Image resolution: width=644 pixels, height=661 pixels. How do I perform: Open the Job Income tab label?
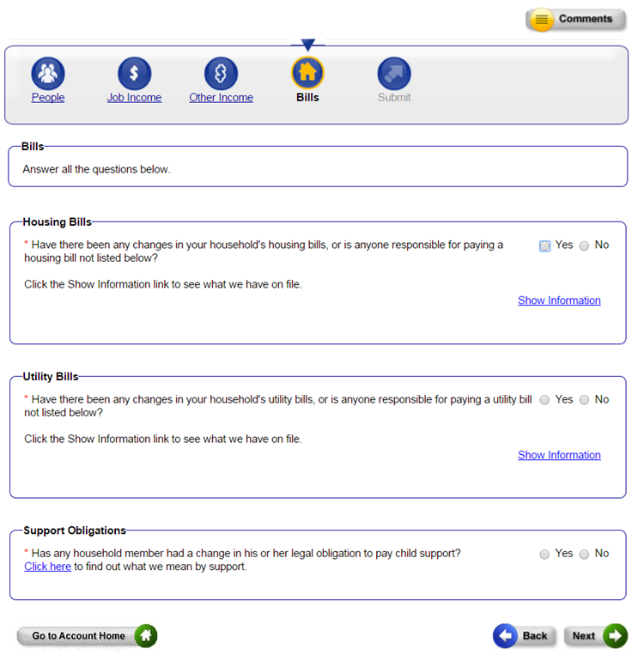point(134,98)
